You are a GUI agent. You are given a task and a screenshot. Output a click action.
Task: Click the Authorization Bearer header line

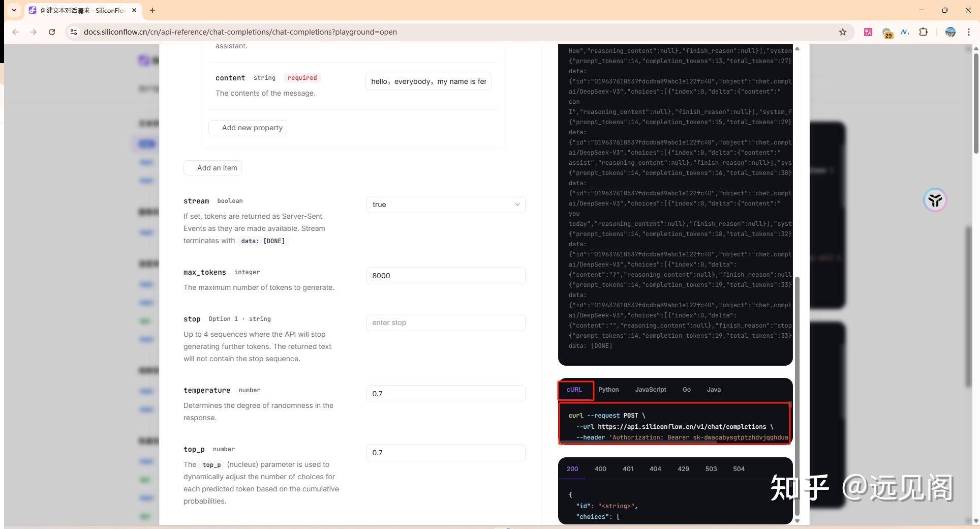[682, 437]
